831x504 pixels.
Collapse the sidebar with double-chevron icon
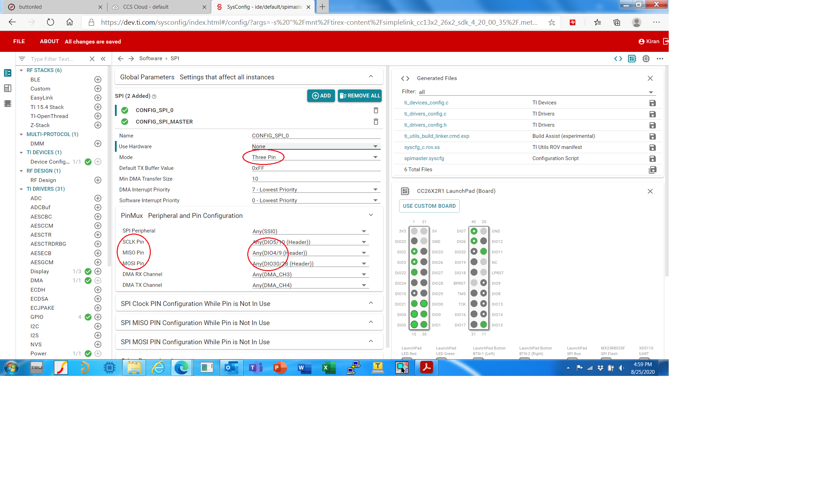pyautogui.click(x=103, y=59)
